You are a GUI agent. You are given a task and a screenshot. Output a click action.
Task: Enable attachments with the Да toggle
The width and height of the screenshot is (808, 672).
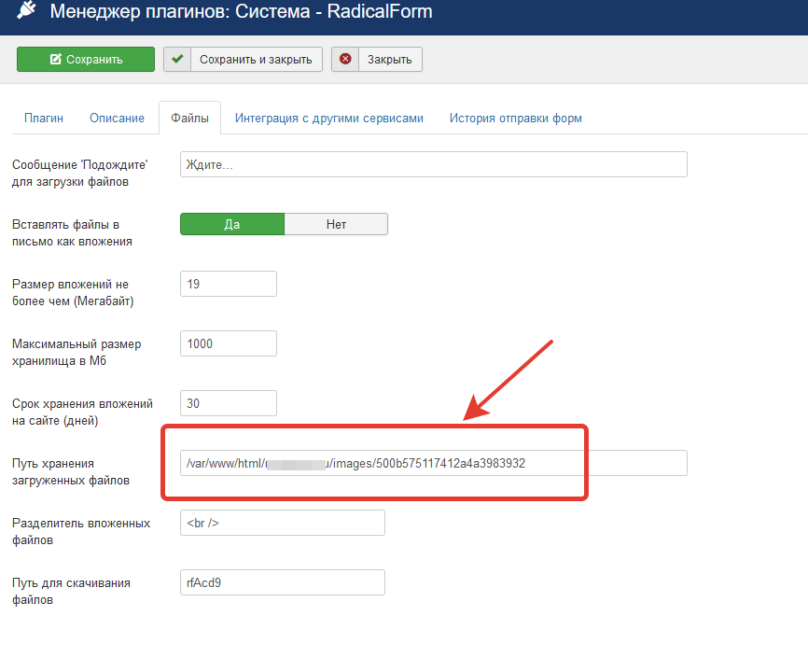(x=231, y=224)
